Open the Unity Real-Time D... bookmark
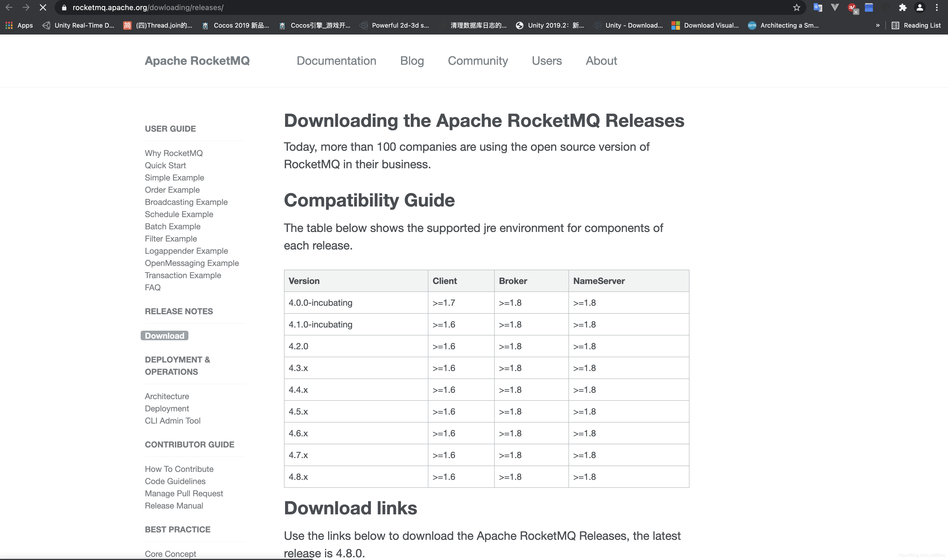 pyautogui.click(x=78, y=25)
